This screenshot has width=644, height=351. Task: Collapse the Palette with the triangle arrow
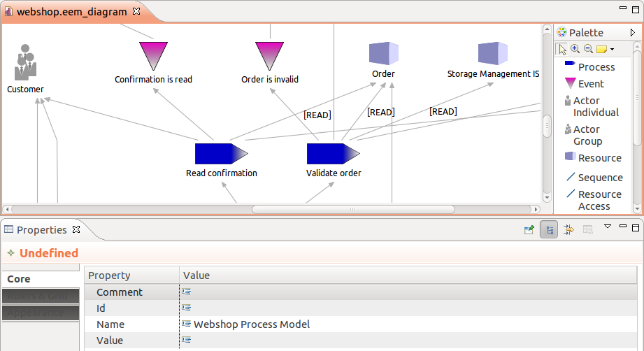[633, 32]
